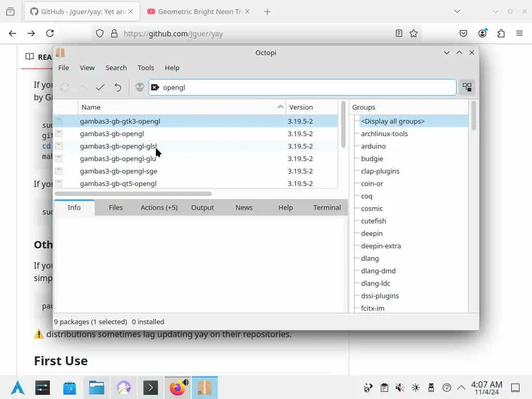Open the file manager in taskbar

coord(96,388)
